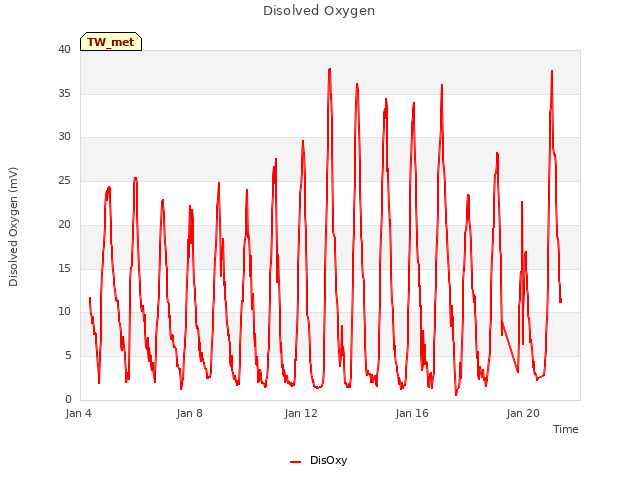Image resolution: width=640 pixels, height=480 pixels.
Task: Click the y-axis value 35
Action: click(x=64, y=93)
